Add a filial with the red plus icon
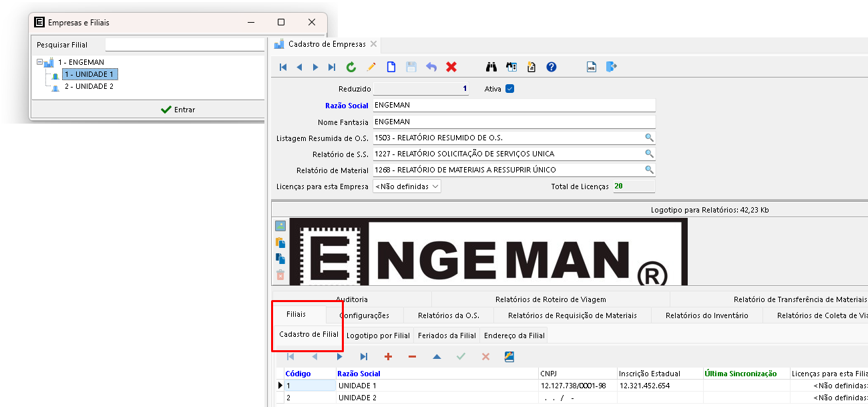This screenshot has width=868, height=407. pyautogui.click(x=388, y=357)
